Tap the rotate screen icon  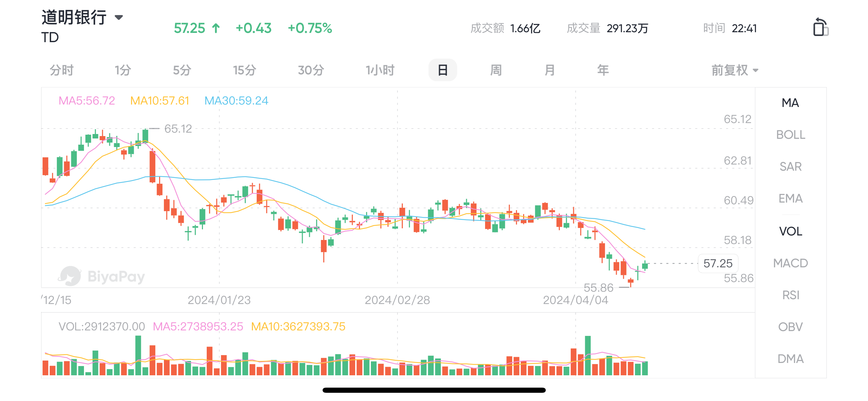821,27
